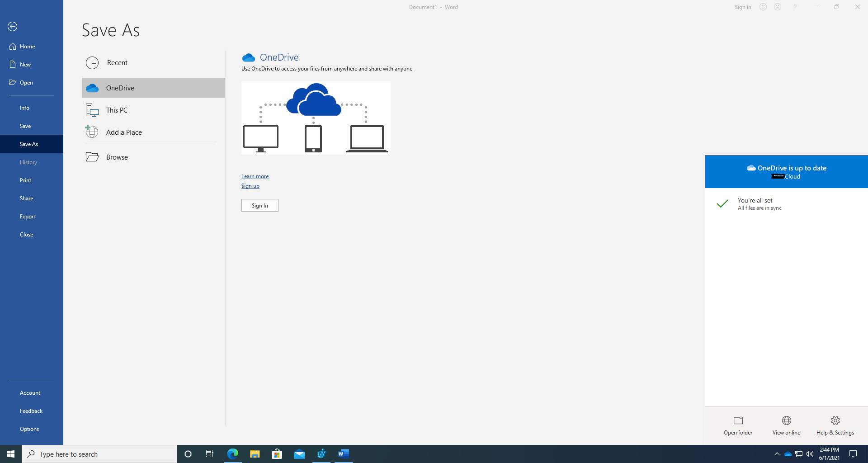Open folder from the OneDrive popup
Viewport: 868px width, 463px height.
[737, 425]
